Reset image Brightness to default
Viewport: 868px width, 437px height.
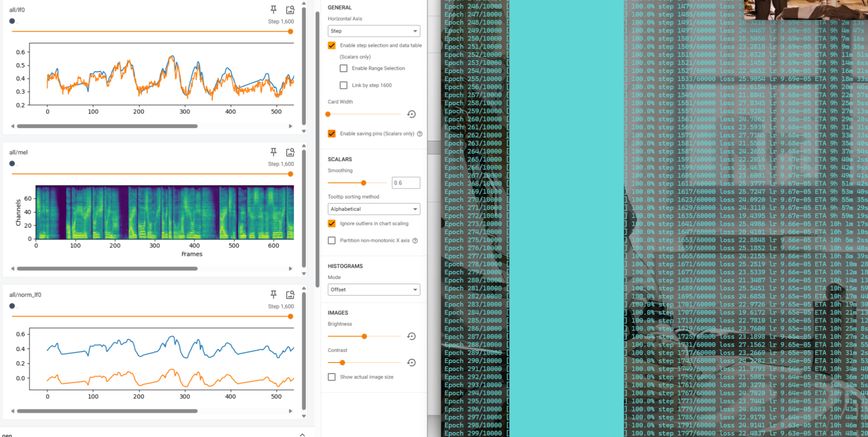click(411, 336)
